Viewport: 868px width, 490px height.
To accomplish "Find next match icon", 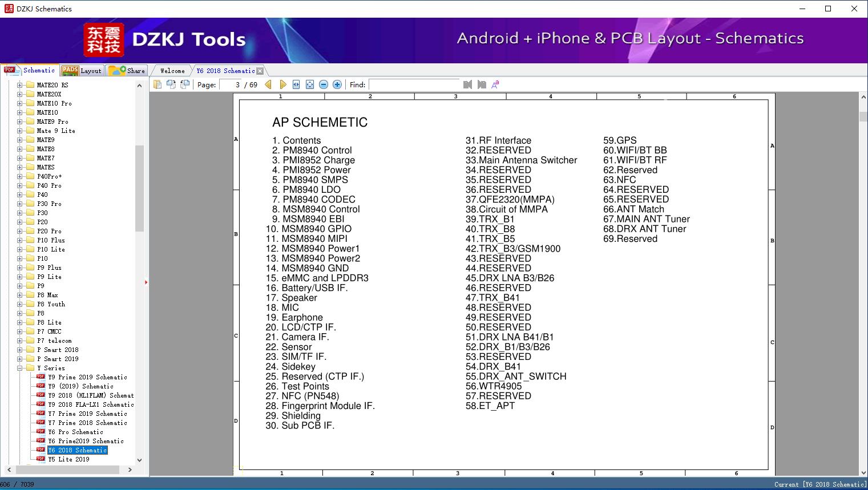I will click(x=482, y=84).
